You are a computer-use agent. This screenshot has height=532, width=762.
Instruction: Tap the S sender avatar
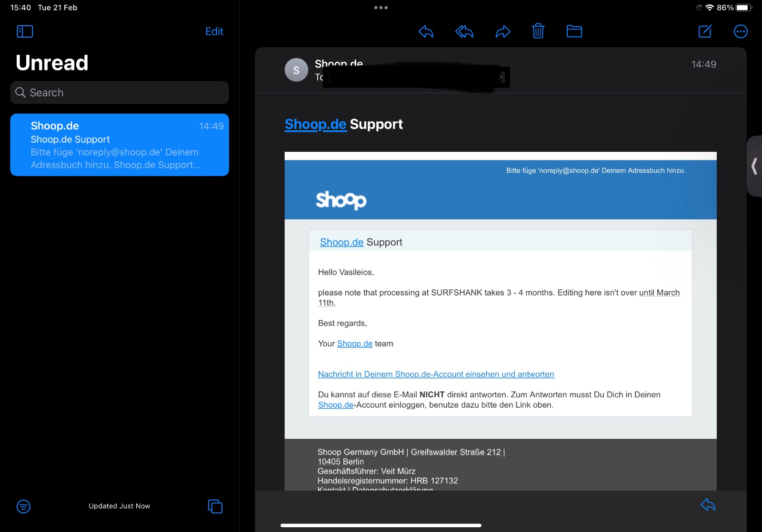(296, 70)
